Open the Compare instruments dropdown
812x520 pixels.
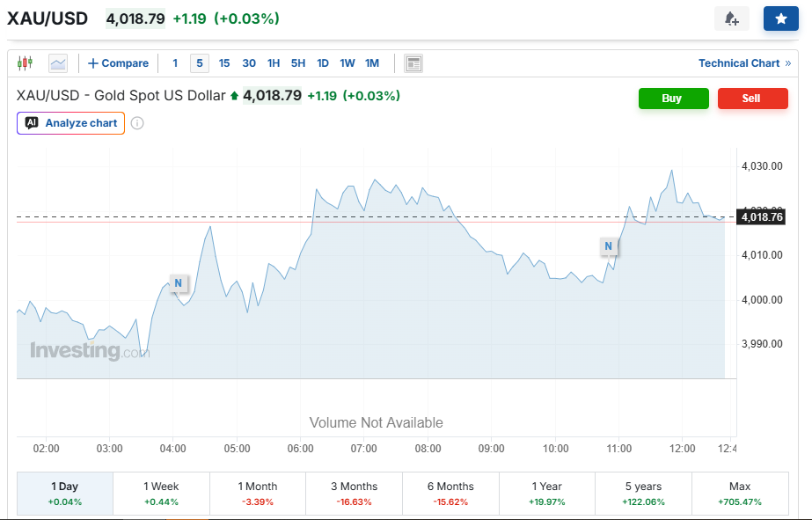click(118, 63)
